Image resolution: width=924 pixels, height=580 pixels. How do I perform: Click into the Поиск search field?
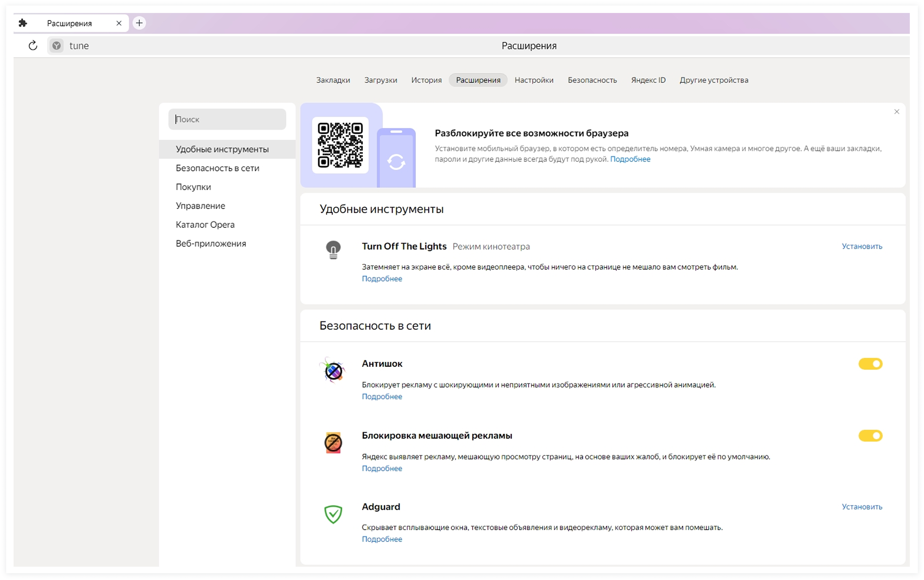(227, 119)
